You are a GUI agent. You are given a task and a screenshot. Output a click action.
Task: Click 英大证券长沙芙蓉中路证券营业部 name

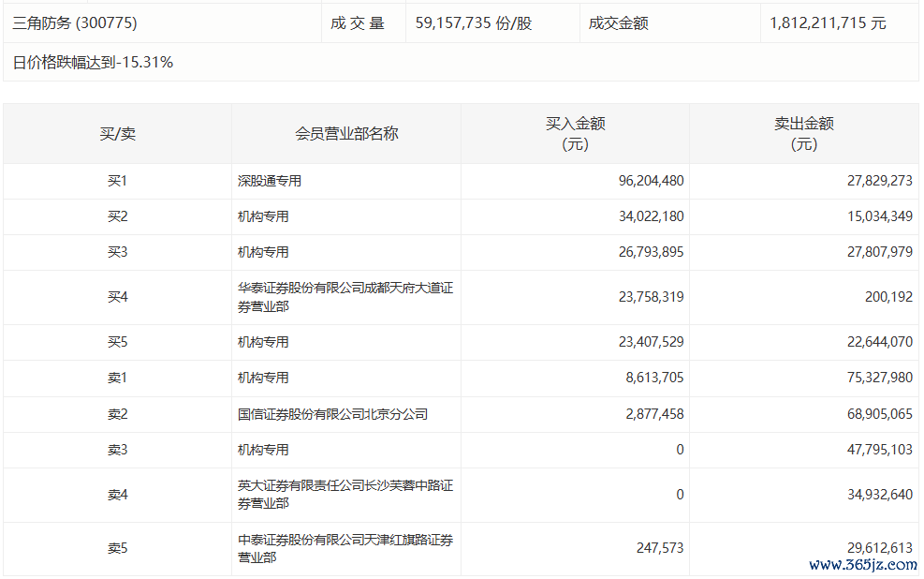point(345,494)
